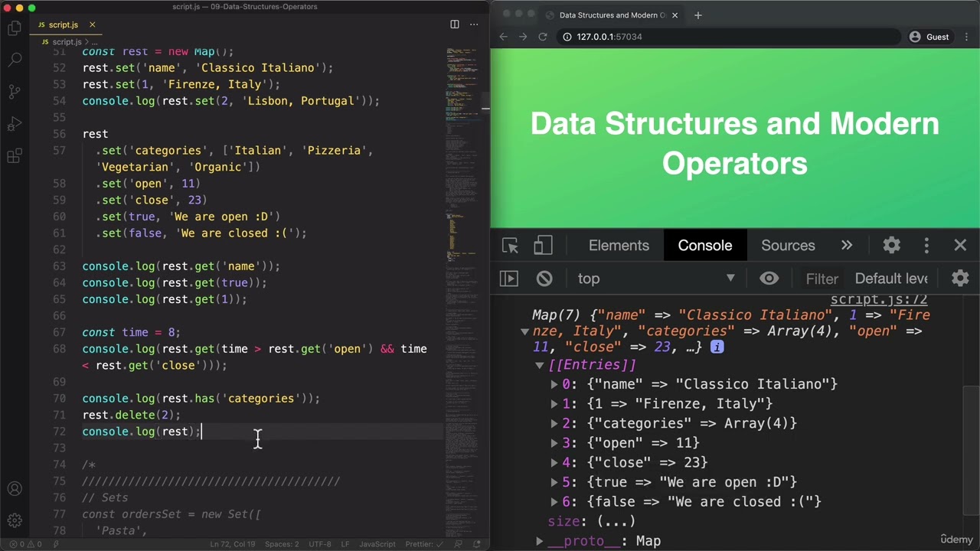The image size is (980, 551).
Task: Click Ln 72, Col 19 in status bar
Action: 234,544
